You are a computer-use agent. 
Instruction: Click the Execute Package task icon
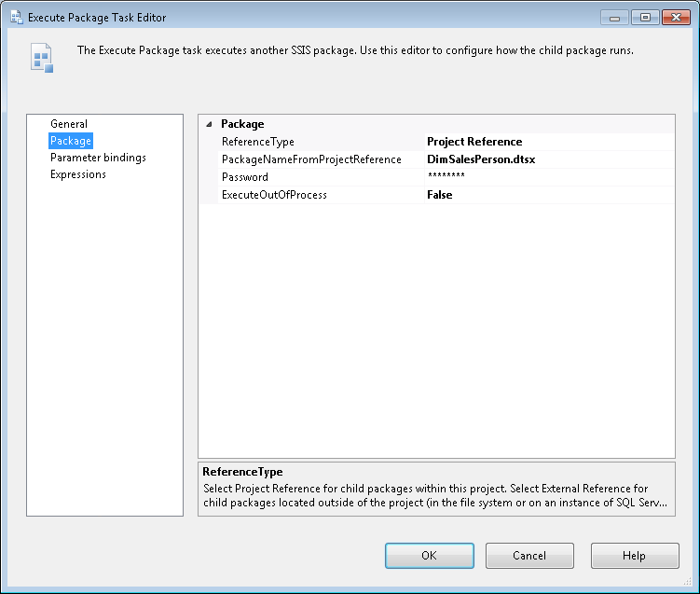(x=42, y=59)
